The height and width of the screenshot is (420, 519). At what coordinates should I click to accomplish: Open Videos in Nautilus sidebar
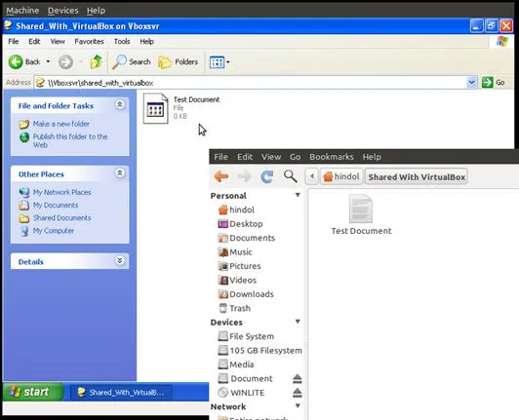[x=237, y=280]
